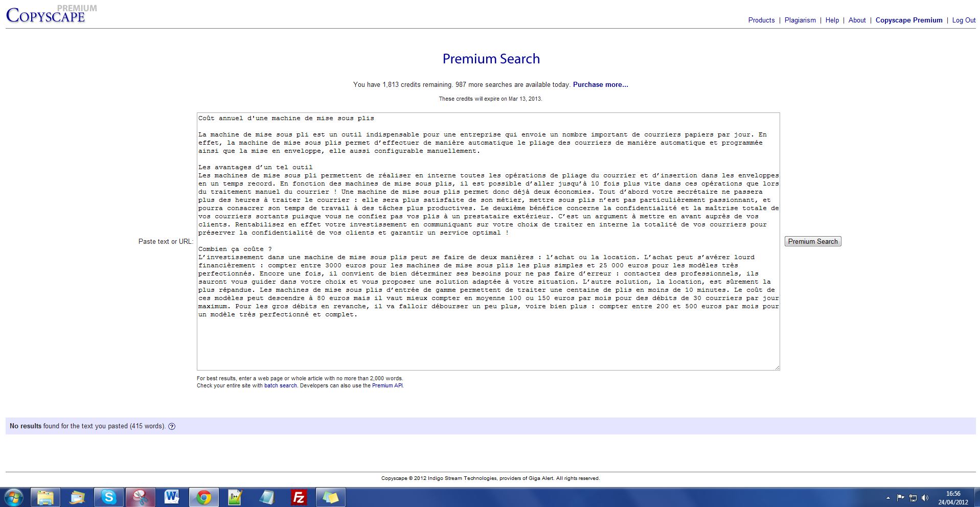Show hidden system tray icons
980x507 pixels.
pyautogui.click(x=888, y=498)
